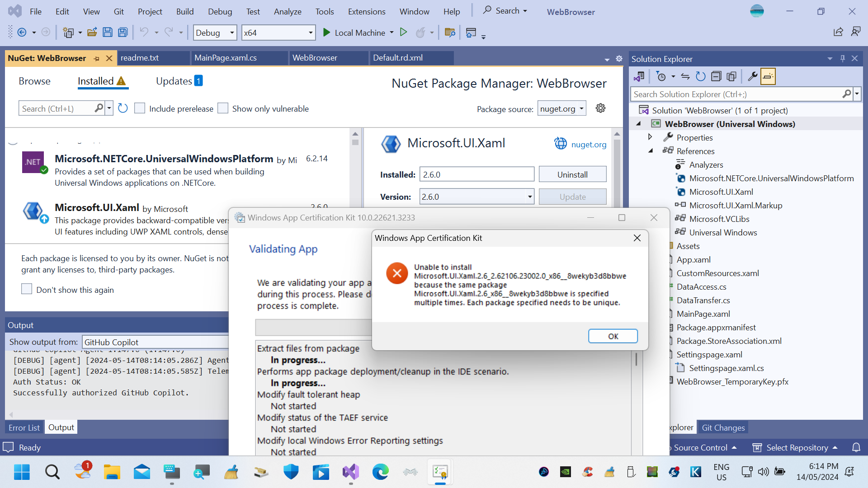868x488 pixels.
Task: Click Collapse All icon in Solution Explorer
Action: pyautogui.click(x=716, y=76)
